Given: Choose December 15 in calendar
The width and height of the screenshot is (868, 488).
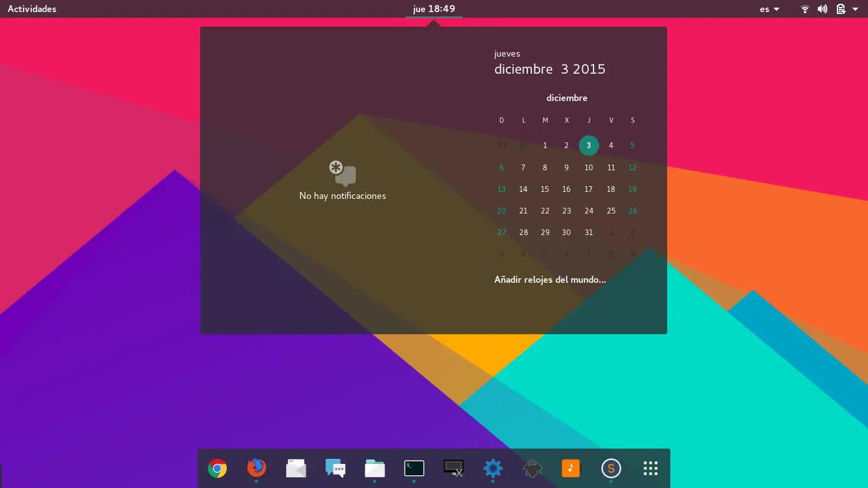Looking at the screenshot, I should click(x=545, y=189).
